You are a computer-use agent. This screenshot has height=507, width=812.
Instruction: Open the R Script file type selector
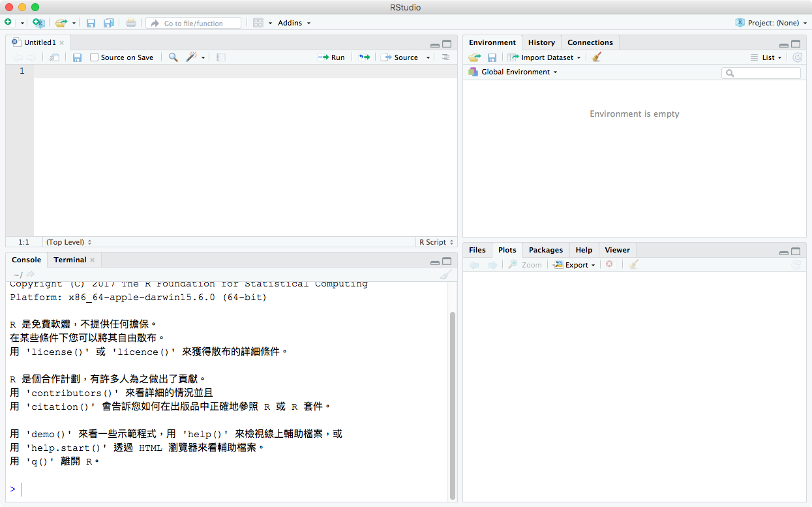[436, 242]
